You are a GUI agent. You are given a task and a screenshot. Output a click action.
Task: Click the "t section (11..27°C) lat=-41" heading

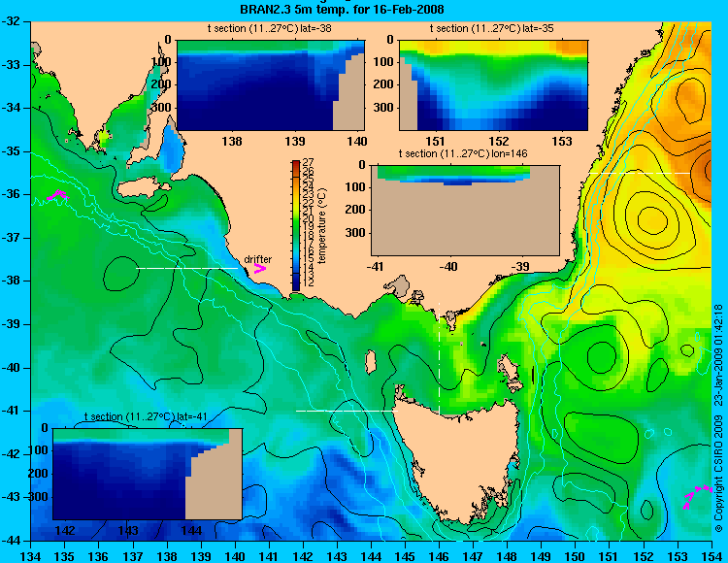[146, 416]
